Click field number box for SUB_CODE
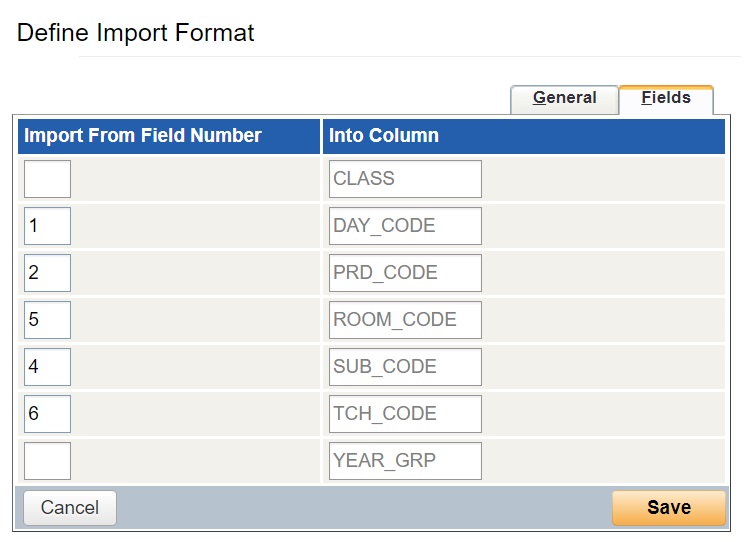This screenshot has height=542, width=749. tap(47, 367)
